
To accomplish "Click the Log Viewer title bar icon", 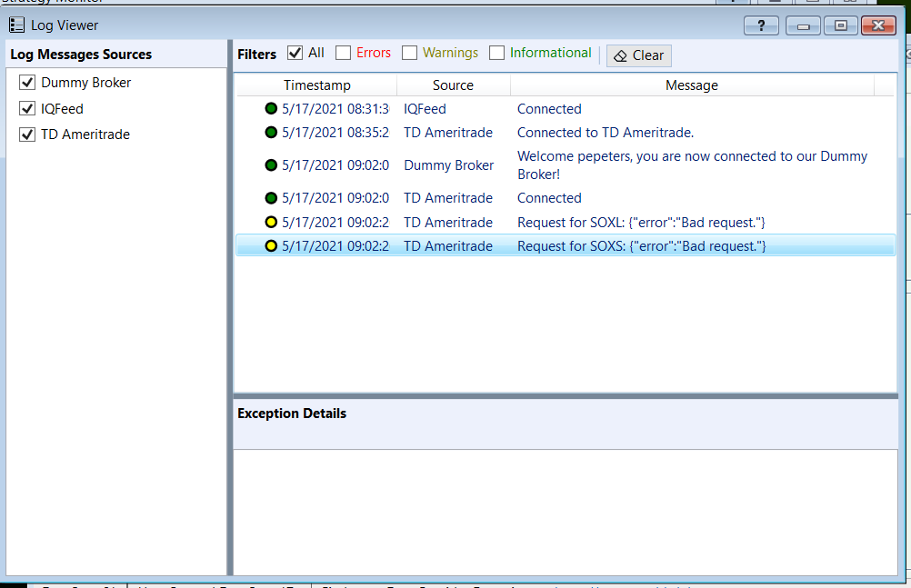I will [x=17, y=25].
